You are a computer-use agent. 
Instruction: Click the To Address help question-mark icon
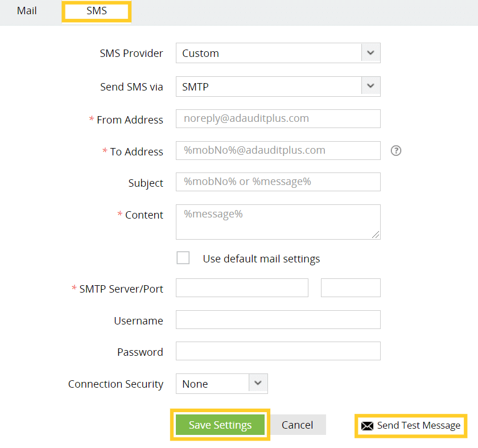[x=396, y=151]
